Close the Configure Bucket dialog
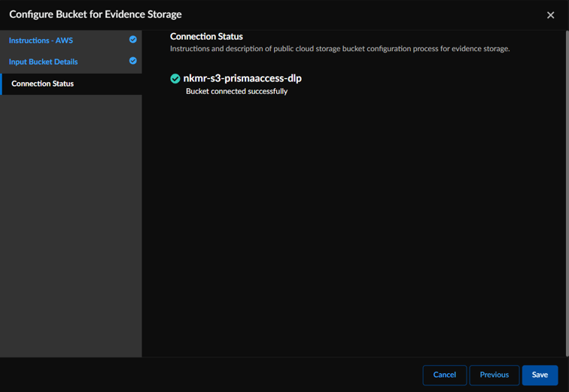Screen dimensions: 569x392 550,15
